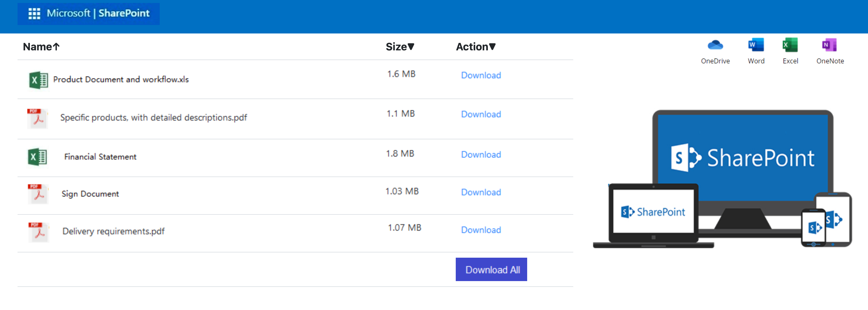The width and height of the screenshot is (868, 310).
Task: Download Product Document and workflow.xls
Action: pyautogui.click(x=481, y=75)
